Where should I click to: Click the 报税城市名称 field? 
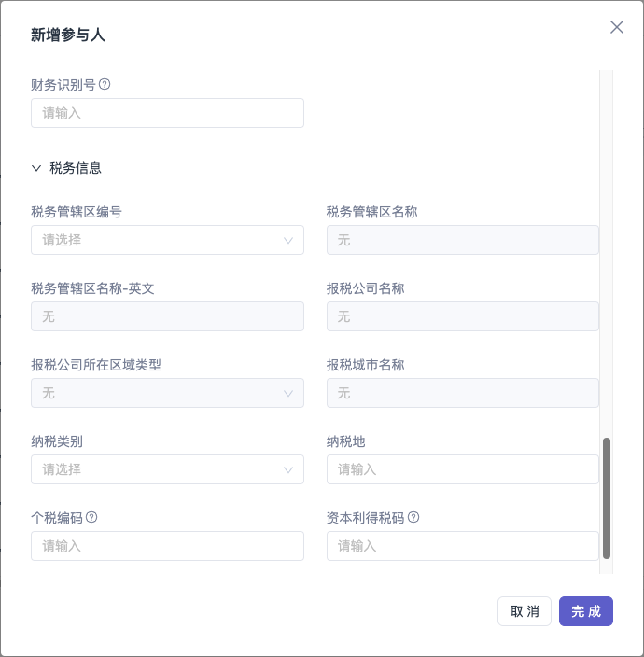[x=463, y=393]
